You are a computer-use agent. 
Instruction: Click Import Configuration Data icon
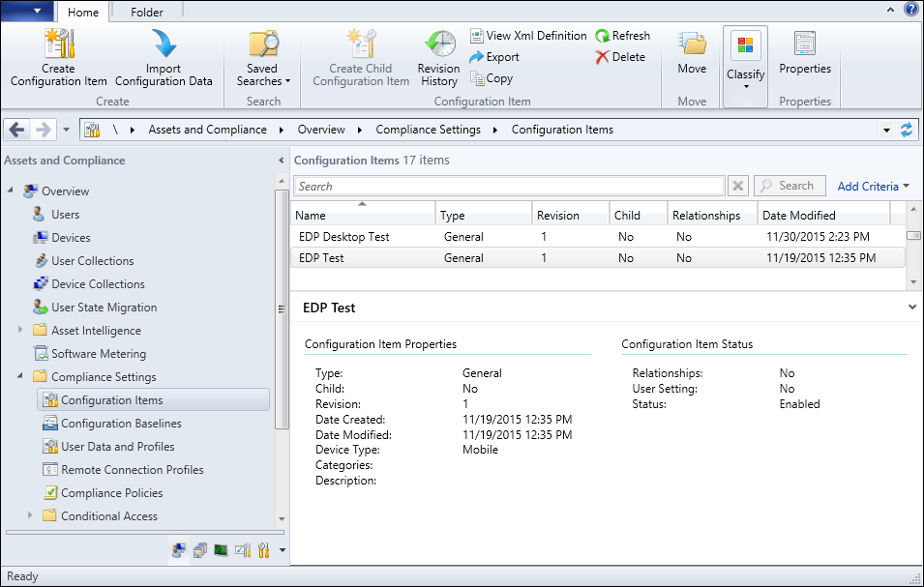coord(163,44)
